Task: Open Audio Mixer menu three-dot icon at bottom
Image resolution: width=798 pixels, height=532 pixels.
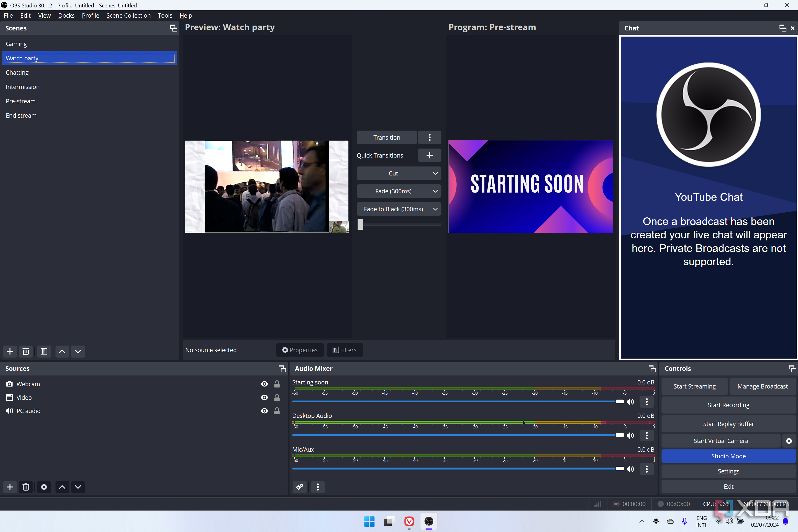Action: click(x=318, y=487)
